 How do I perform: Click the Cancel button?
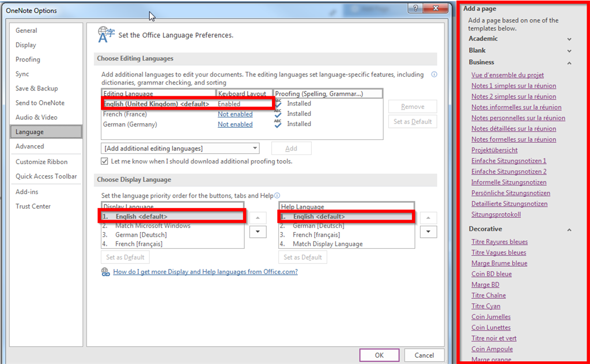tap(424, 355)
